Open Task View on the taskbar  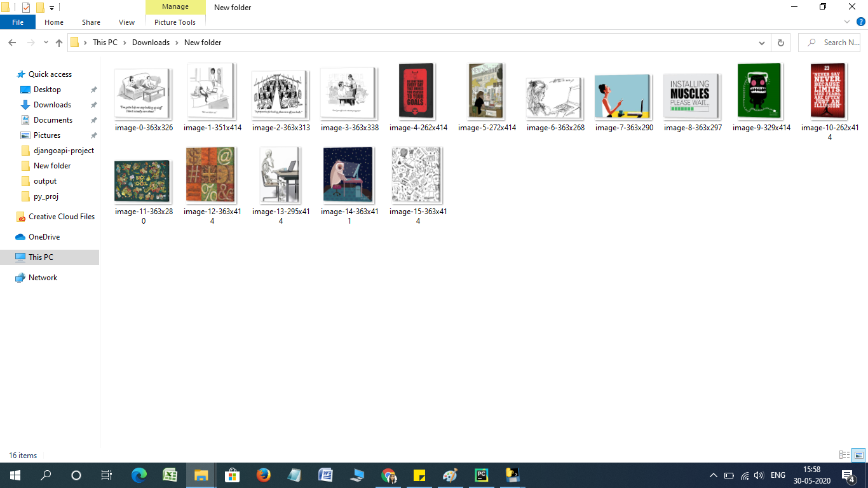click(x=107, y=475)
